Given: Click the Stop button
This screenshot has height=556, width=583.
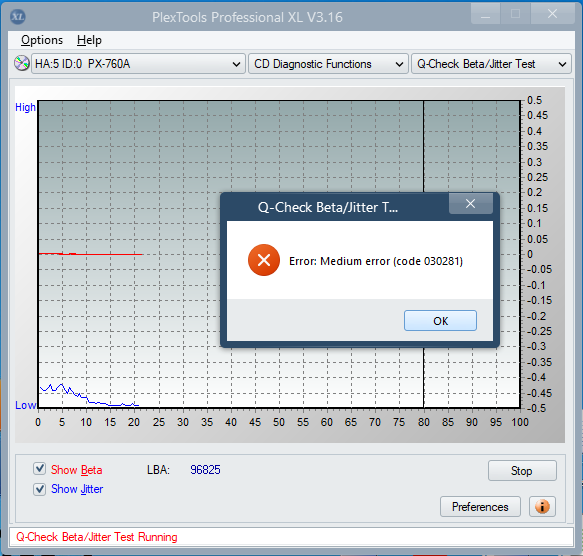Looking at the screenshot, I should (x=522, y=470).
